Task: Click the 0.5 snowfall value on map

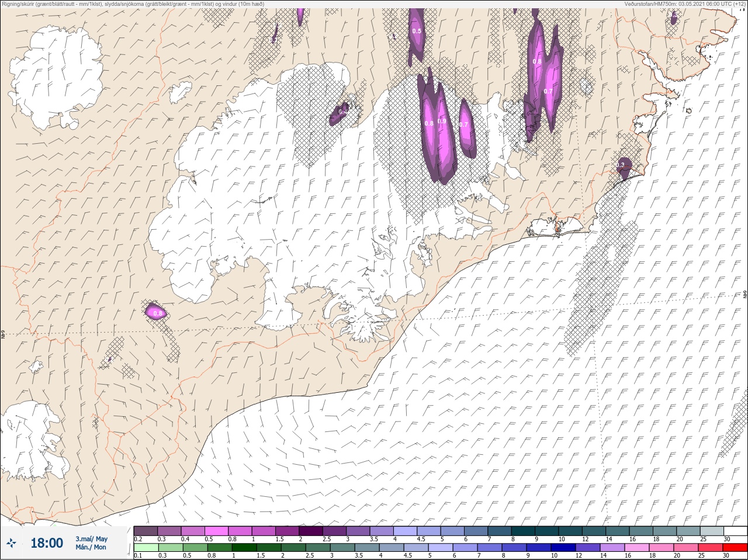Action: coord(417,31)
